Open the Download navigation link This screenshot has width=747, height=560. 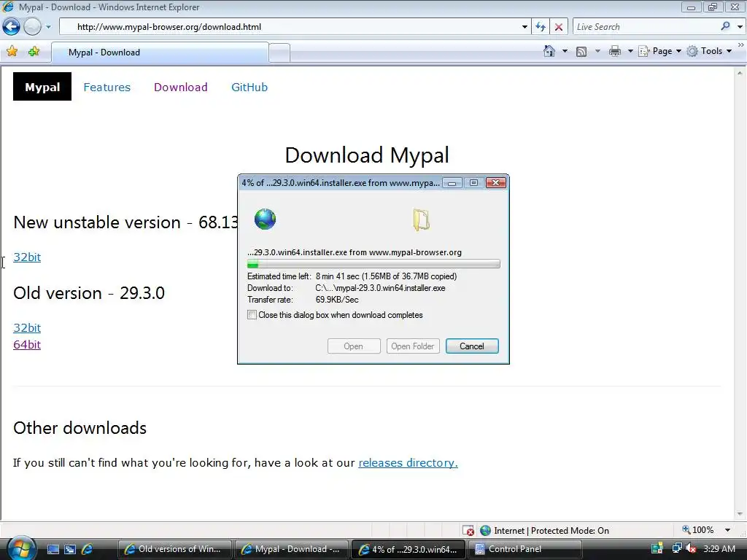pyautogui.click(x=181, y=87)
